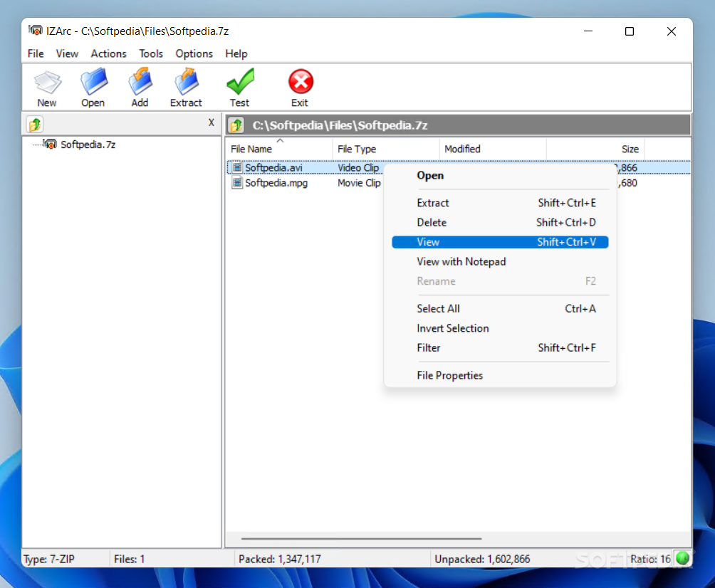The height and width of the screenshot is (588, 715).
Task: Select Softpedia.7z in the tree
Action: tap(88, 145)
